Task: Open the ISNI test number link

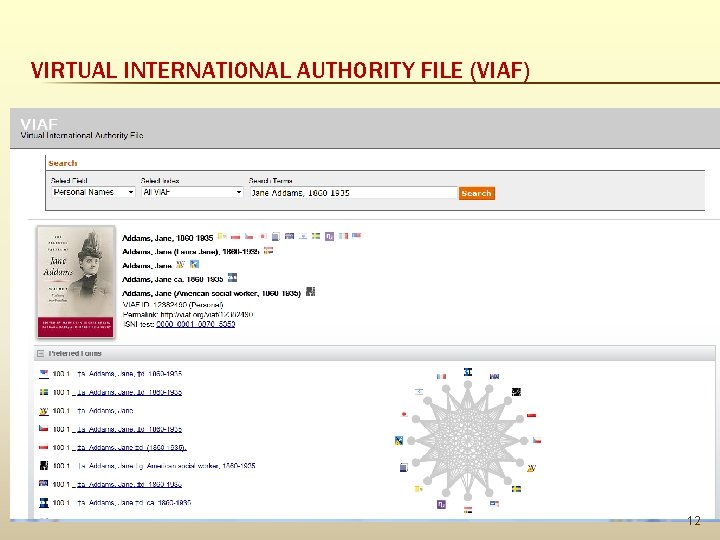Action: (x=196, y=324)
